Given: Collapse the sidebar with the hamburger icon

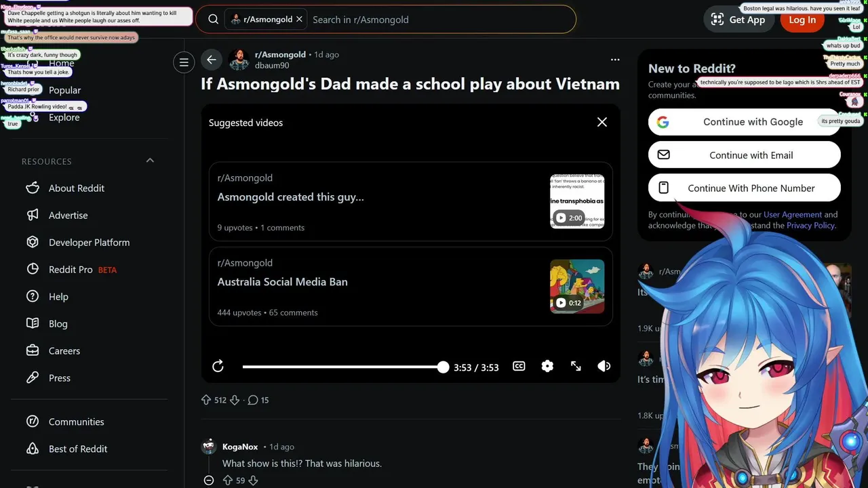Looking at the screenshot, I should (x=184, y=62).
